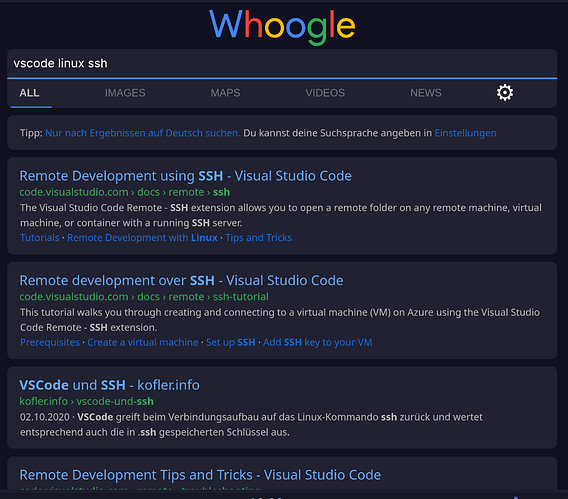This screenshot has height=499, width=568.
Task: Open 'Remote Development Tips and Tricks' result
Action: [200, 475]
